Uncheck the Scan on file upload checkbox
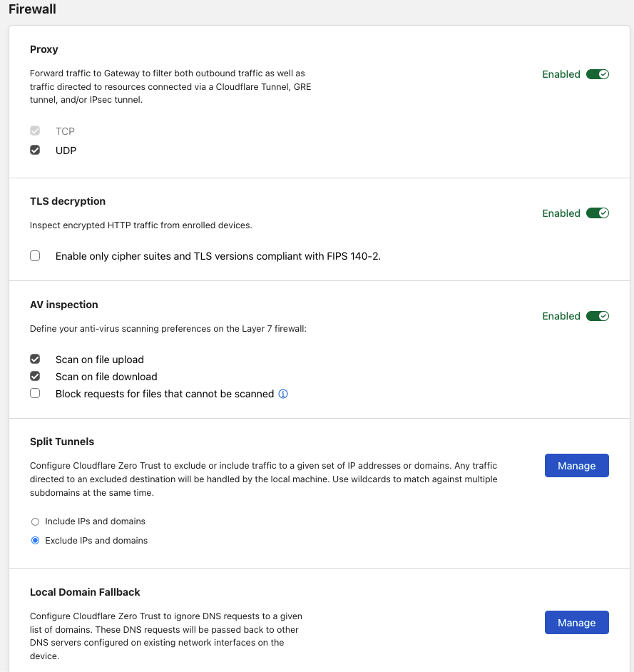Image resolution: width=634 pixels, height=672 pixels. coord(35,359)
